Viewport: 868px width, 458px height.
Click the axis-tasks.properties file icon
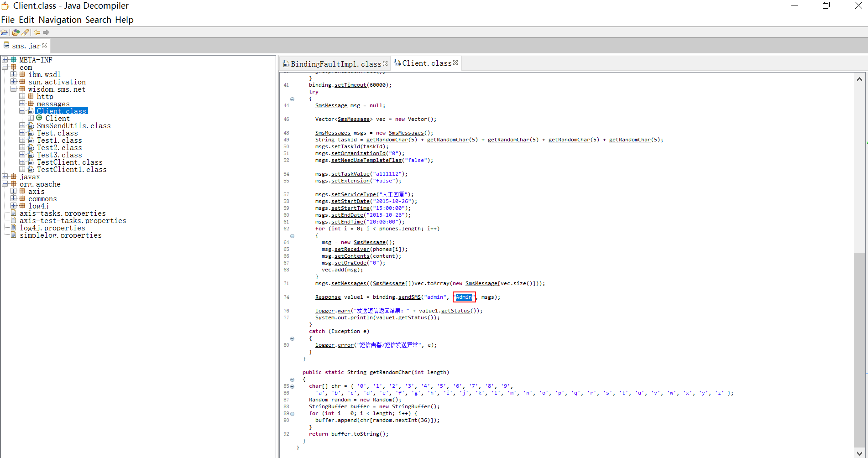tap(14, 213)
